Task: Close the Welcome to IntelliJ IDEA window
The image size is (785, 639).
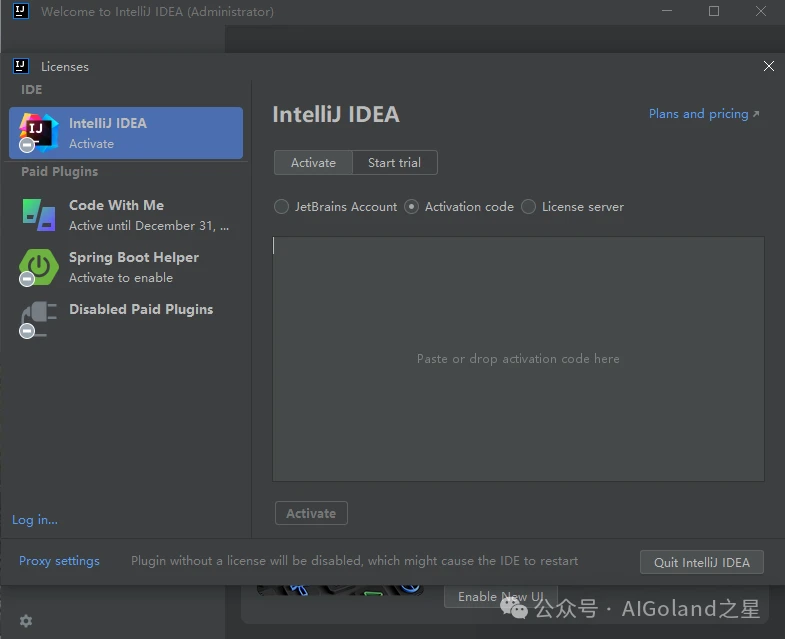Action: [x=761, y=11]
